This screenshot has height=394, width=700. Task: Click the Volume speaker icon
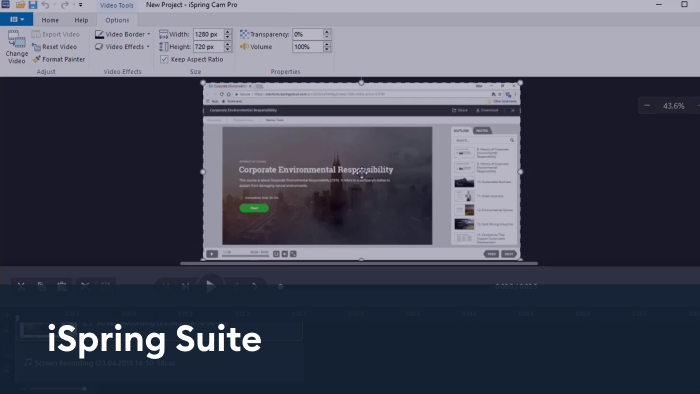pos(244,47)
